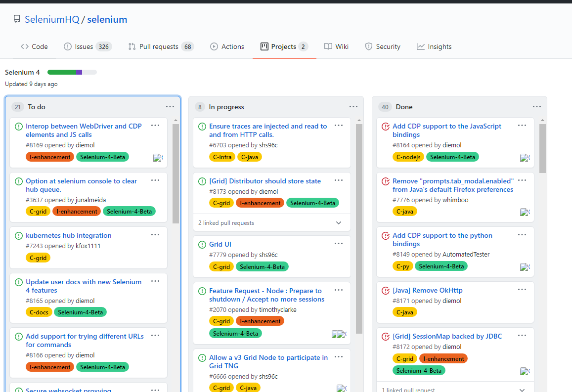572x392 pixels.
Task: Click the open-issue icon on card #6703
Action: click(202, 127)
